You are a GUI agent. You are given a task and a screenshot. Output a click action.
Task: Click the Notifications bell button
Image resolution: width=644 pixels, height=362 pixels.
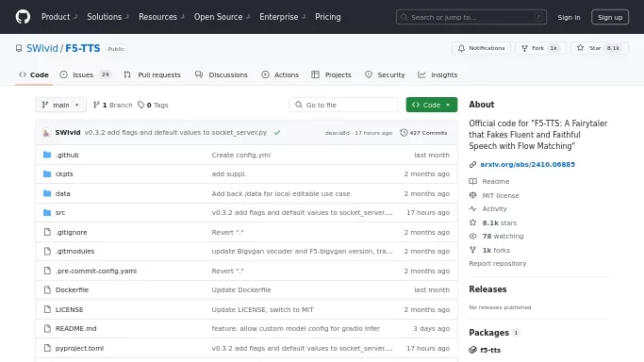[x=481, y=48]
